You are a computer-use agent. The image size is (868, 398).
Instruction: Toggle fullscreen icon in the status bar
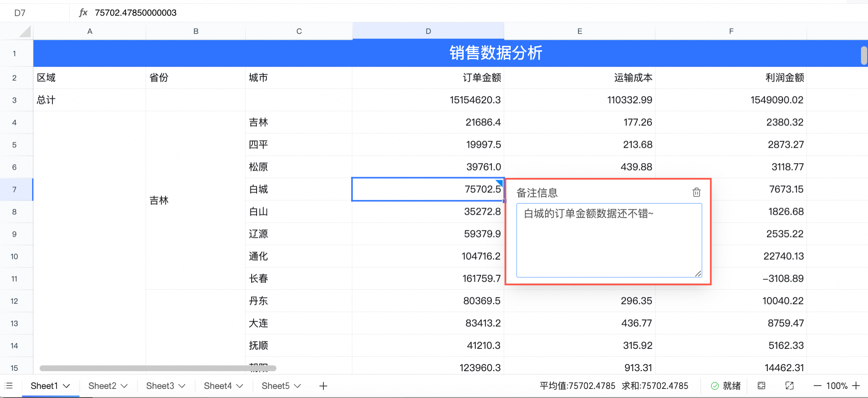tap(790, 386)
